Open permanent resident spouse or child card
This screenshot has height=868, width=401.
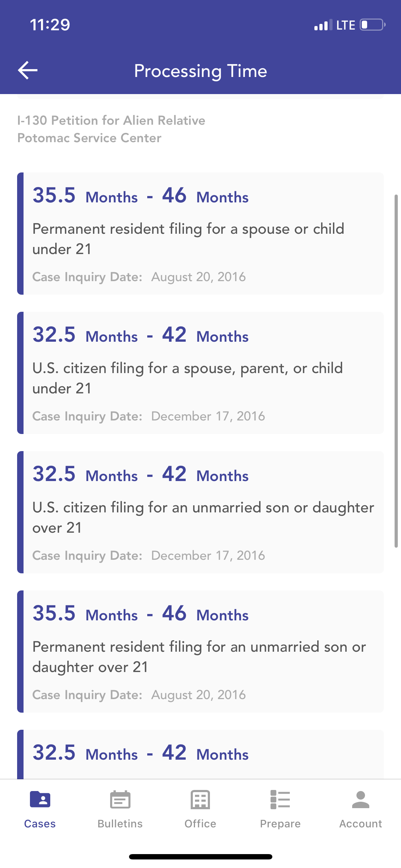[200, 234]
